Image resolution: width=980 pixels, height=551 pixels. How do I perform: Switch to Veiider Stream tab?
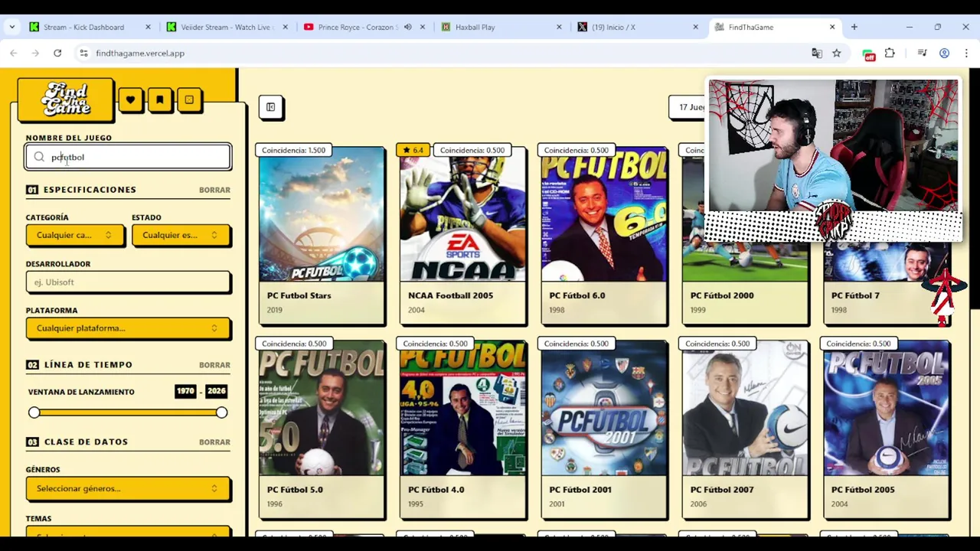click(226, 27)
